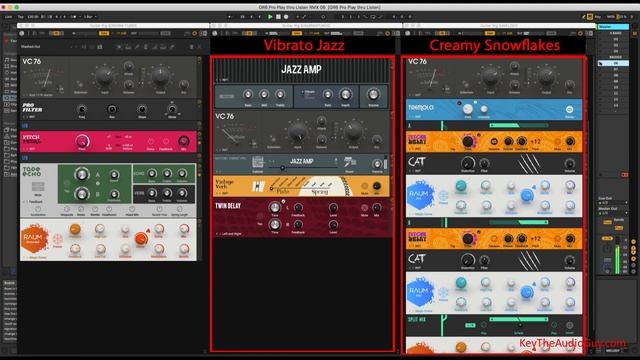Click the upper CAT Distortion knob

[x=468, y=164]
